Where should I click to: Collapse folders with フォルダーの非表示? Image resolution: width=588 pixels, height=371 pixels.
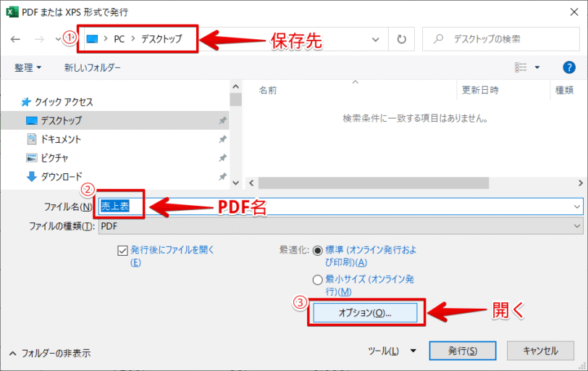[50, 354]
